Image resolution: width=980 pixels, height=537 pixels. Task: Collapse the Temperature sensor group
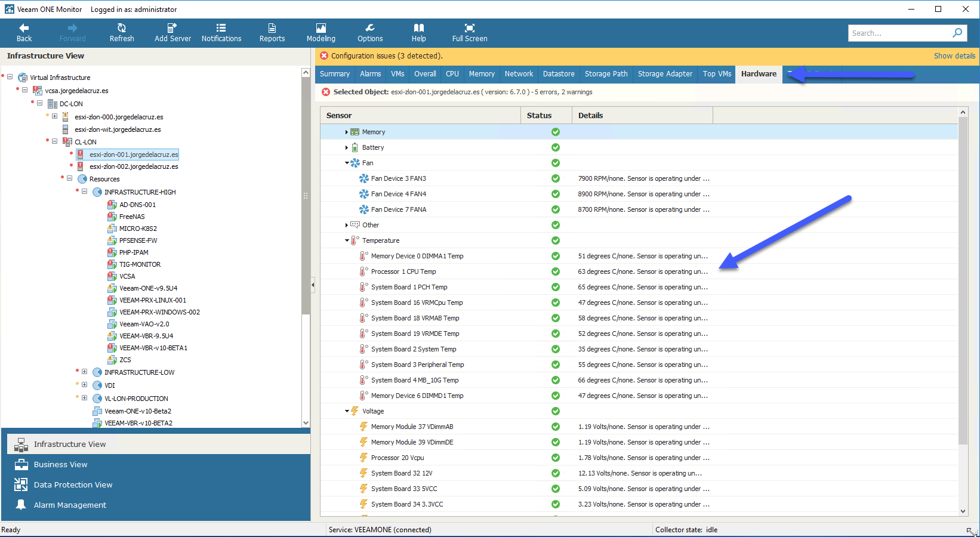pos(347,240)
